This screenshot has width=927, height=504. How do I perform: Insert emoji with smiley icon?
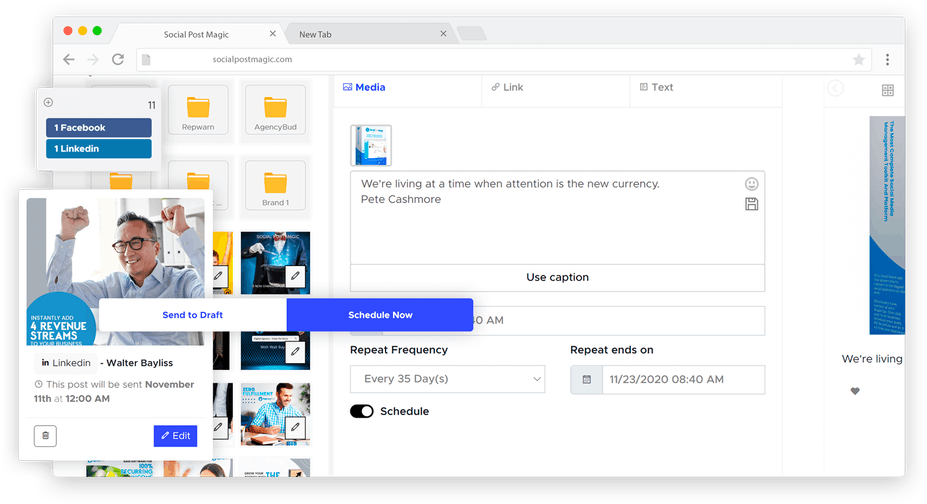point(751,184)
